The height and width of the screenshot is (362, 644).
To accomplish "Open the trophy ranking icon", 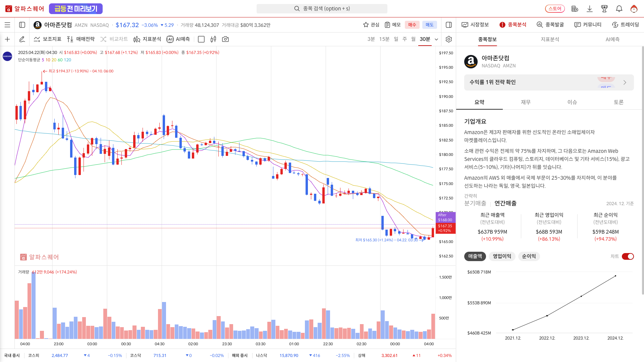I will pyautogui.click(x=604, y=9).
